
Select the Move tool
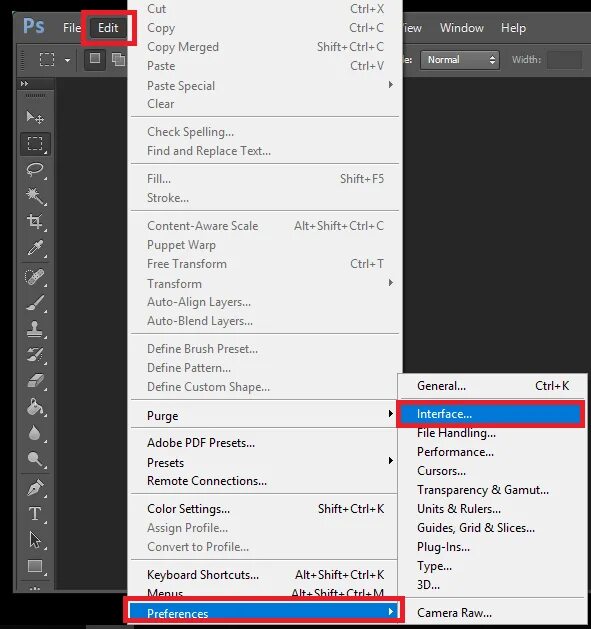[x=35, y=117]
